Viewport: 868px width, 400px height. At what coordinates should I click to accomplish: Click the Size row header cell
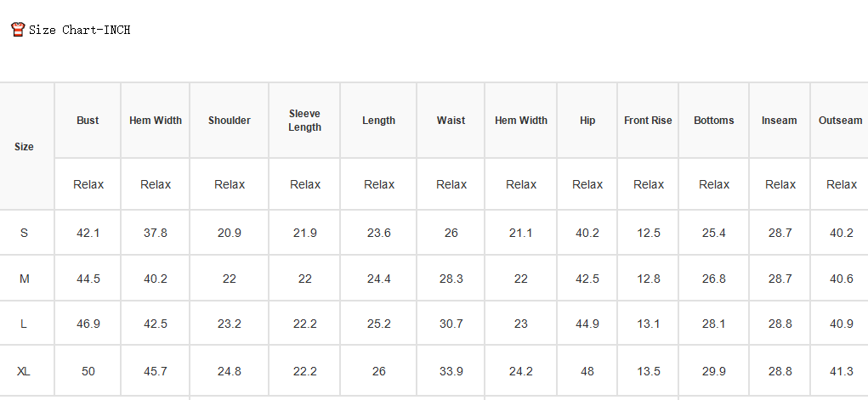click(24, 147)
